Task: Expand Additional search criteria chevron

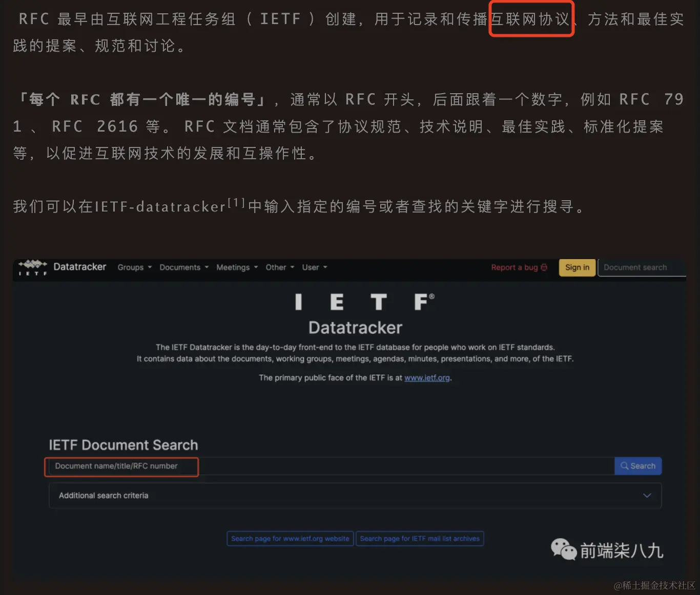Action: (x=647, y=496)
